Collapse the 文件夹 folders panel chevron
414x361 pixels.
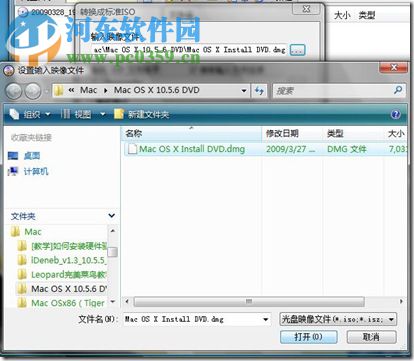click(111, 216)
